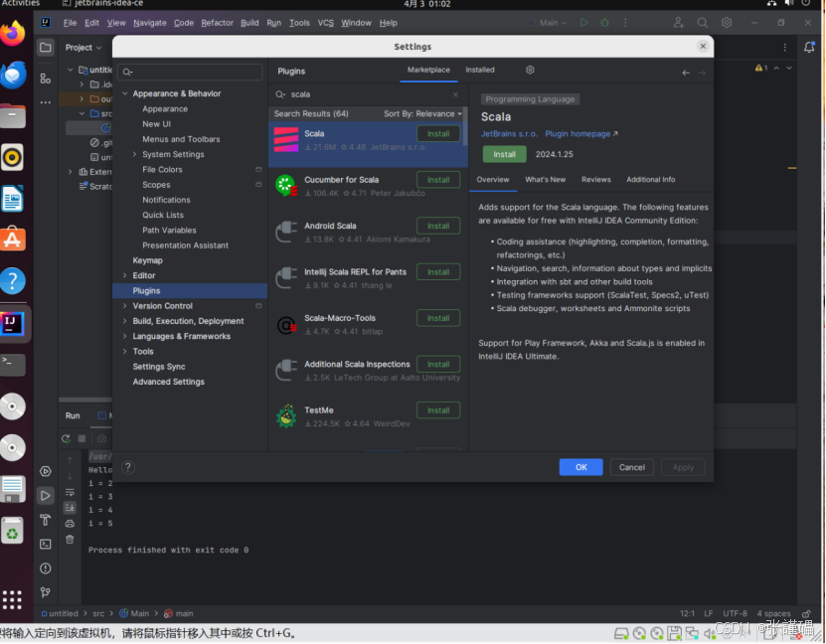Image resolution: width=826 pixels, height=644 pixels.
Task: Click the Build hammer icon
Action: [x=46, y=520]
